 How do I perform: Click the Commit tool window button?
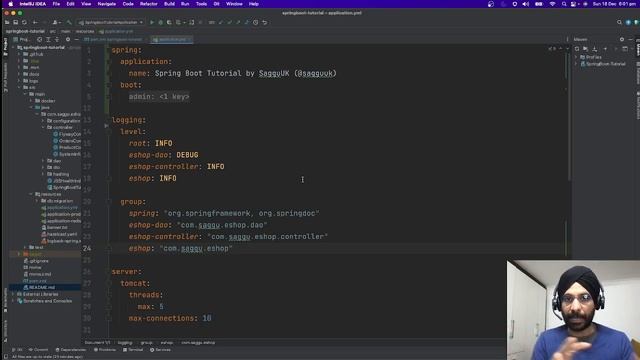[38, 350]
